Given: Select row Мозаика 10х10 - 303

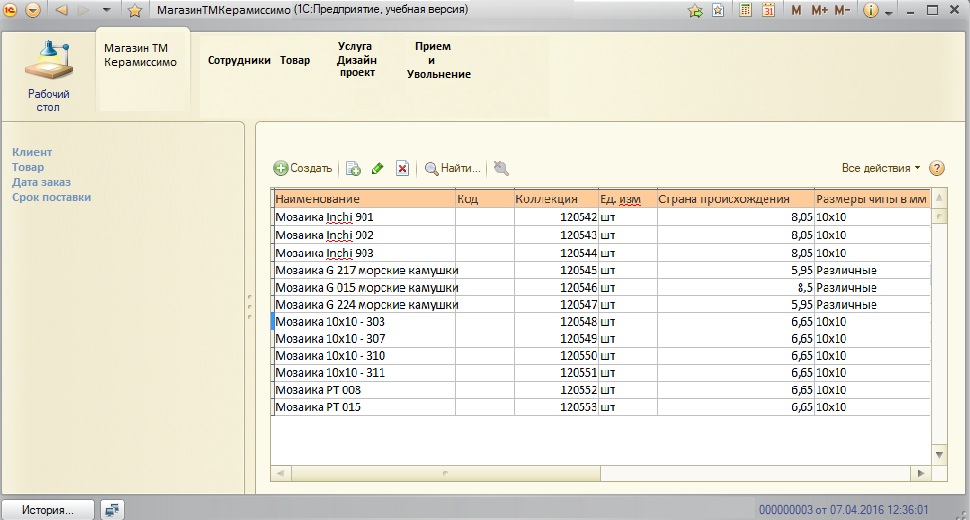Looking at the screenshot, I should (601, 322).
